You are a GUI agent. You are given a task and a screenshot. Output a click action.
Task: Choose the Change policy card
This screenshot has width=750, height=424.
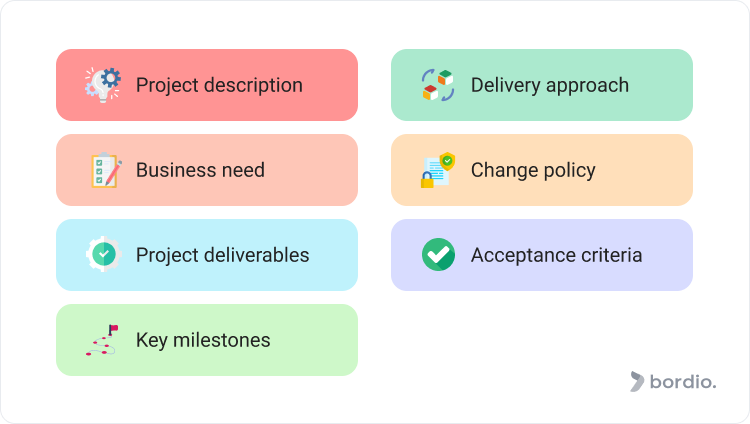point(542,170)
